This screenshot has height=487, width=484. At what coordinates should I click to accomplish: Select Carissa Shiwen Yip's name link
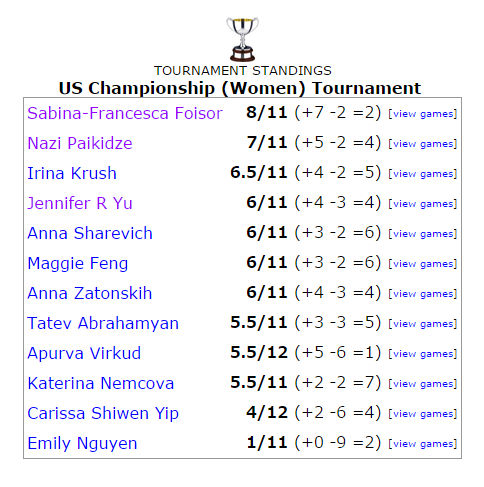tap(103, 413)
